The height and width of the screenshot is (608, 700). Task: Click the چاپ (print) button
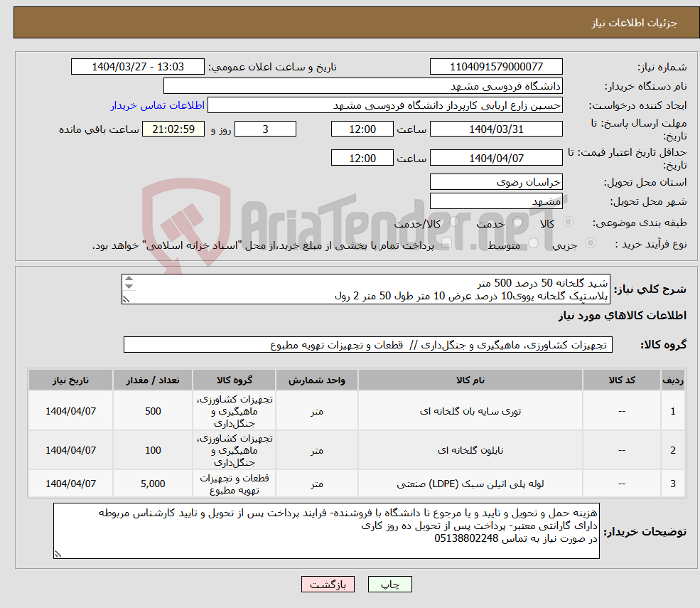point(389,585)
